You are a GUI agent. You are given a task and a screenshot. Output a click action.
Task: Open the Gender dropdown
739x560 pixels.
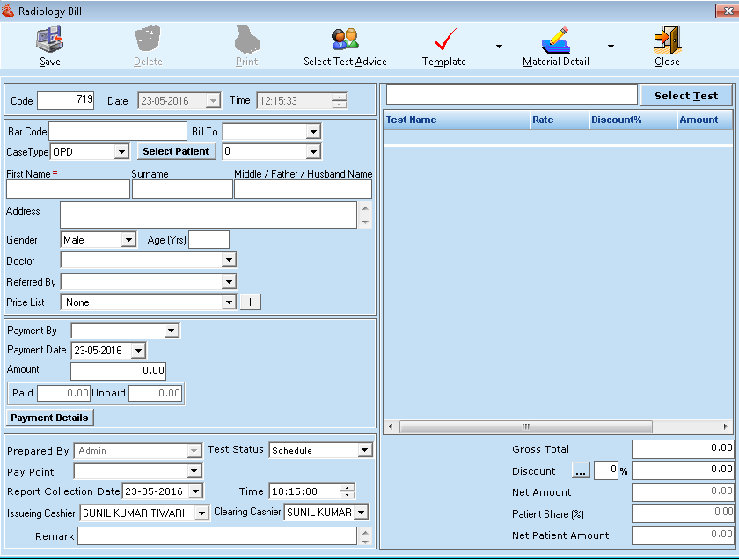pyautogui.click(x=128, y=239)
